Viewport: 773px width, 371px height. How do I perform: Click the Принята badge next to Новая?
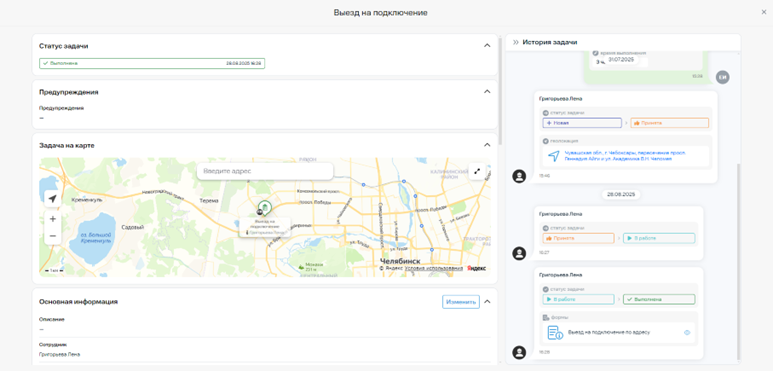669,123
